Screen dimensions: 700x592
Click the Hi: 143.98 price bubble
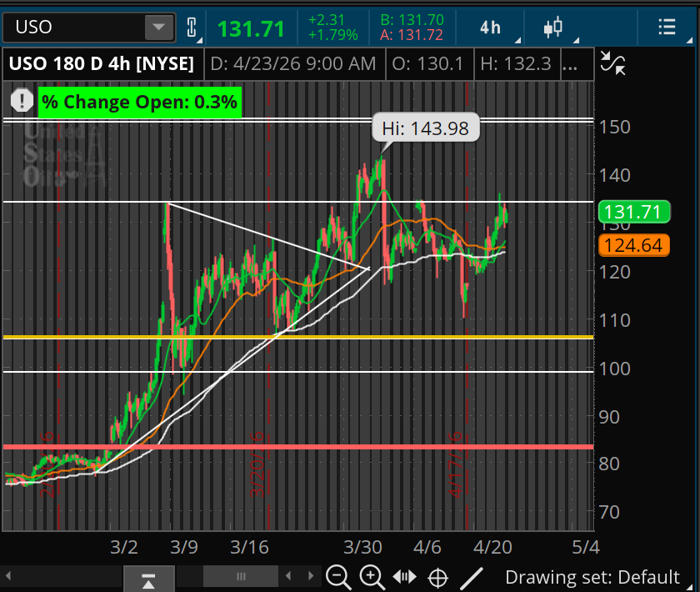(x=426, y=128)
